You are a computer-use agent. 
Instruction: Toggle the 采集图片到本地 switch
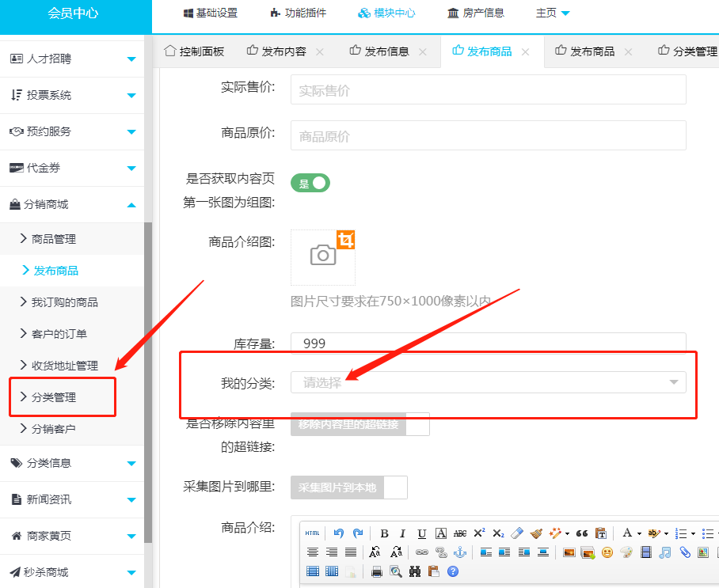click(x=348, y=487)
